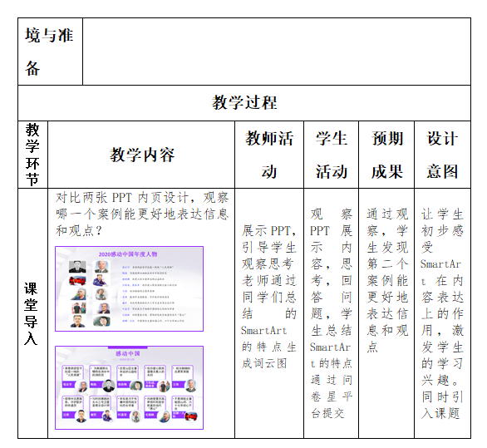487x448 pixels.
Task: Click the 学生活动 column header
Action: tap(331, 155)
